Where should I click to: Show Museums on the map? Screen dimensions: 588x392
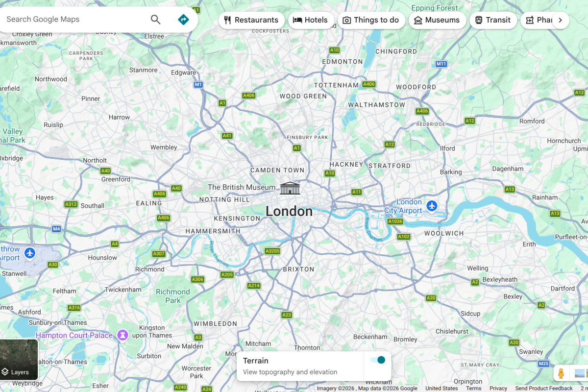point(437,20)
